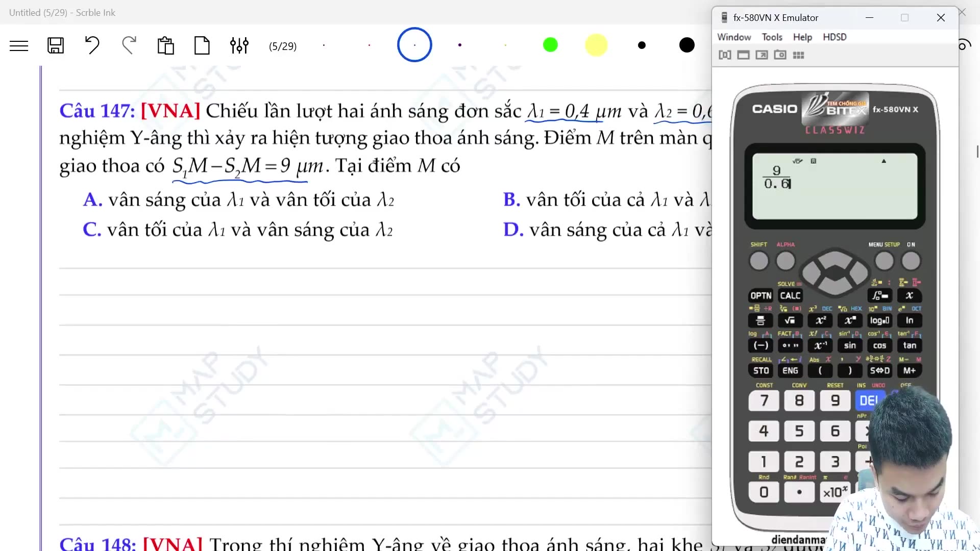Open the Window menu in emulator
The height and width of the screenshot is (551, 980).
734,37
